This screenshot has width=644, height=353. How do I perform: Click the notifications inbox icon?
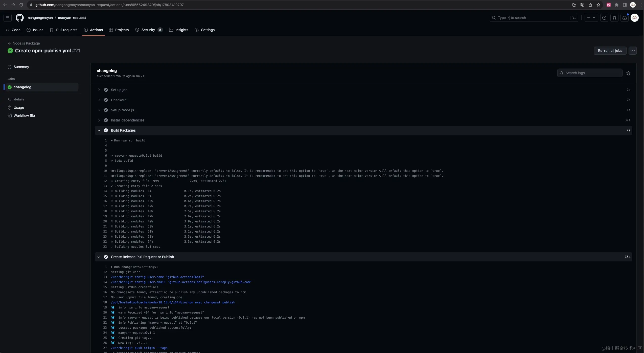click(625, 18)
